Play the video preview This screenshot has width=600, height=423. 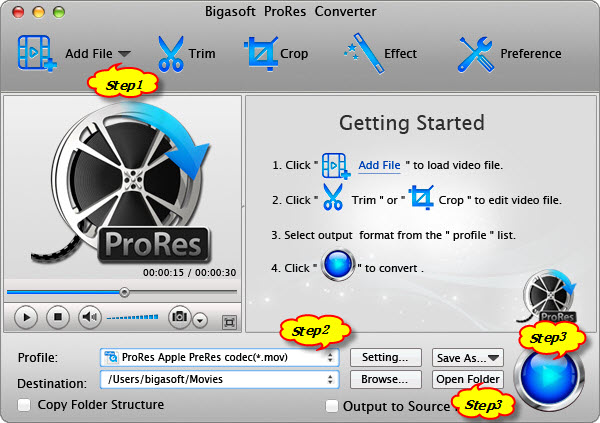26,317
